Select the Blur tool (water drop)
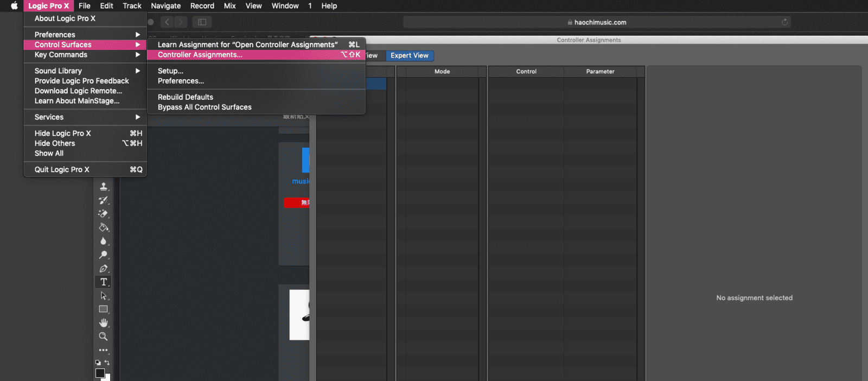The height and width of the screenshot is (381, 868). (104, 241)
